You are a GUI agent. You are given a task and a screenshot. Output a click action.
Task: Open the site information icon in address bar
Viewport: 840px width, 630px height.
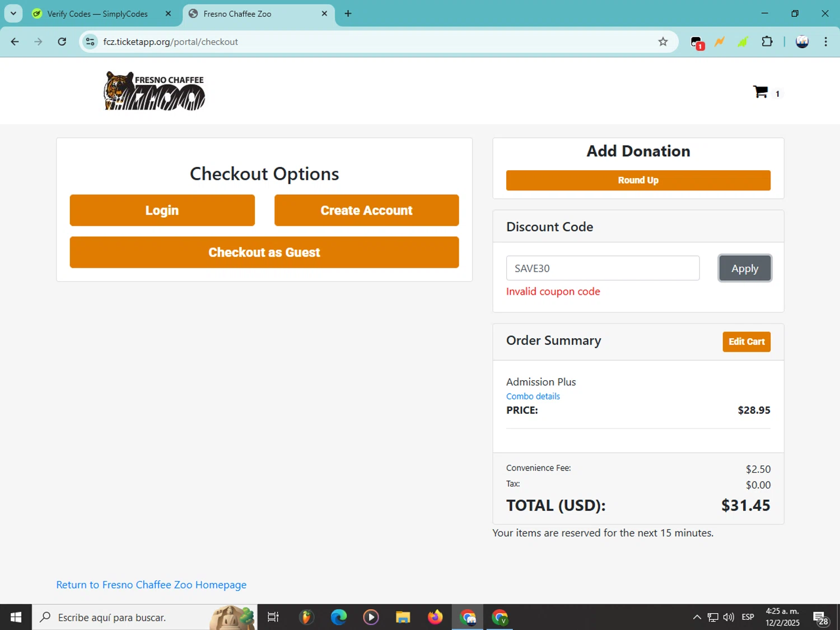click(x=90, y=41)
